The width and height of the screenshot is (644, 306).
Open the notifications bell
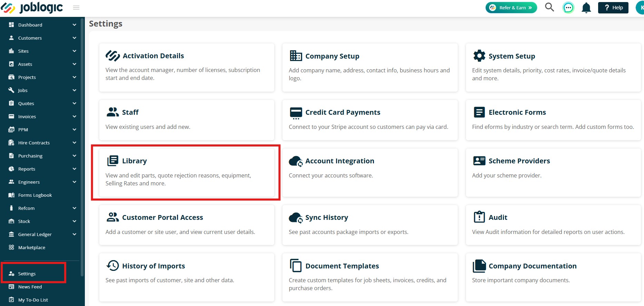click(586, 8)
